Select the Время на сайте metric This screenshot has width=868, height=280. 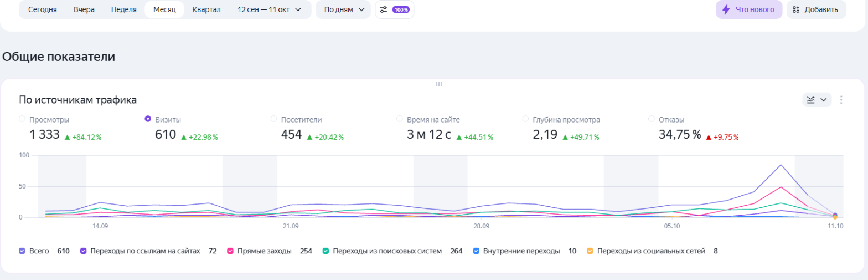tap(400, 119)
